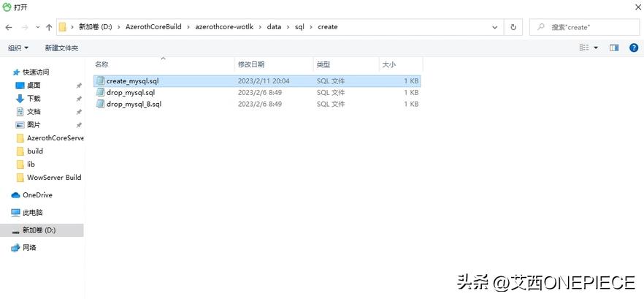Toggle the preview pane icon
Screen dimensions: 644x299
(x=614, y=48)
